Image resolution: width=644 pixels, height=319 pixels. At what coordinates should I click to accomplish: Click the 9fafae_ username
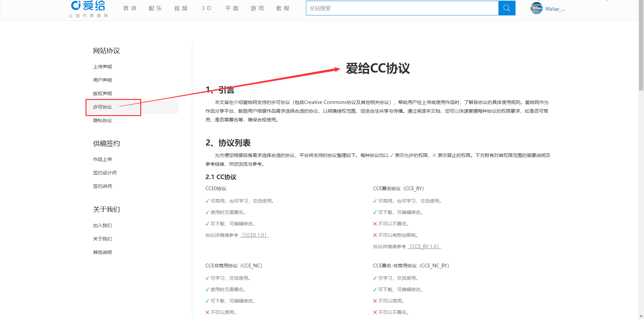click(x=555, y=9)
